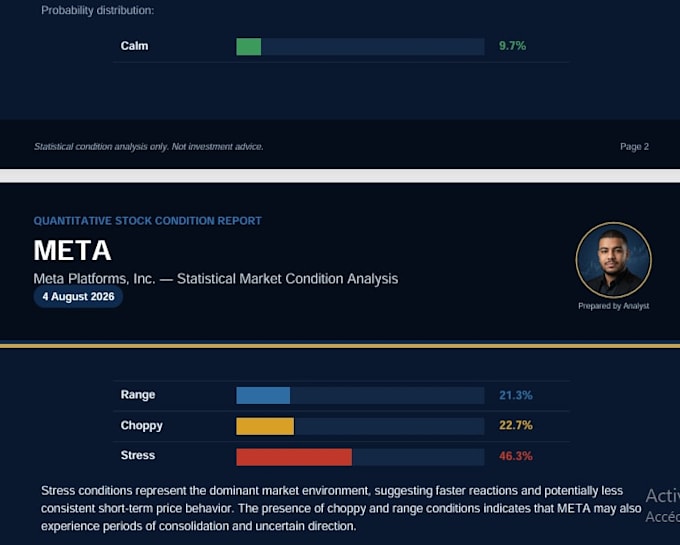The width and height of the screenshot is (680, 545).
Task: Click the Page 2 footer label
Action: [x=634, y=147]
